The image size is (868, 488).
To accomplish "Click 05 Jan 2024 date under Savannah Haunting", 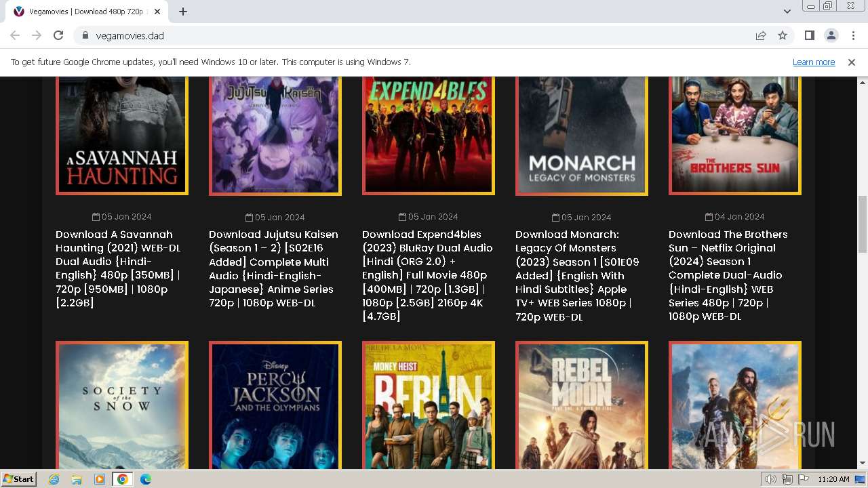I will [x=122, y=217].
